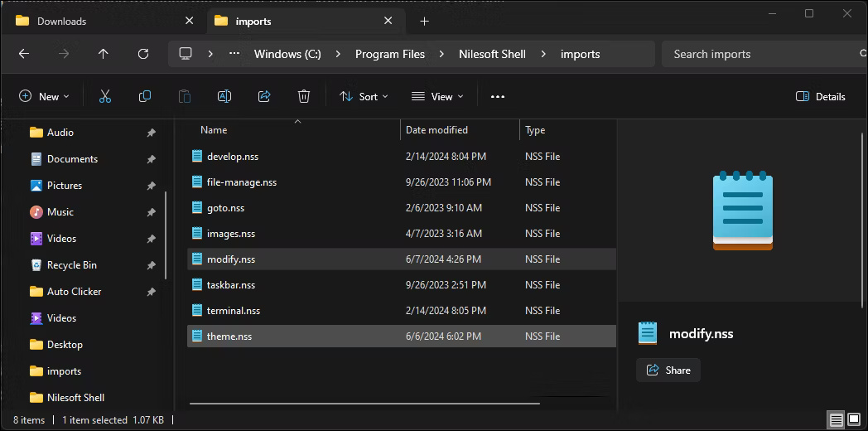Select theme.nss file
The image size is (868, 431).
pos(402,337)
